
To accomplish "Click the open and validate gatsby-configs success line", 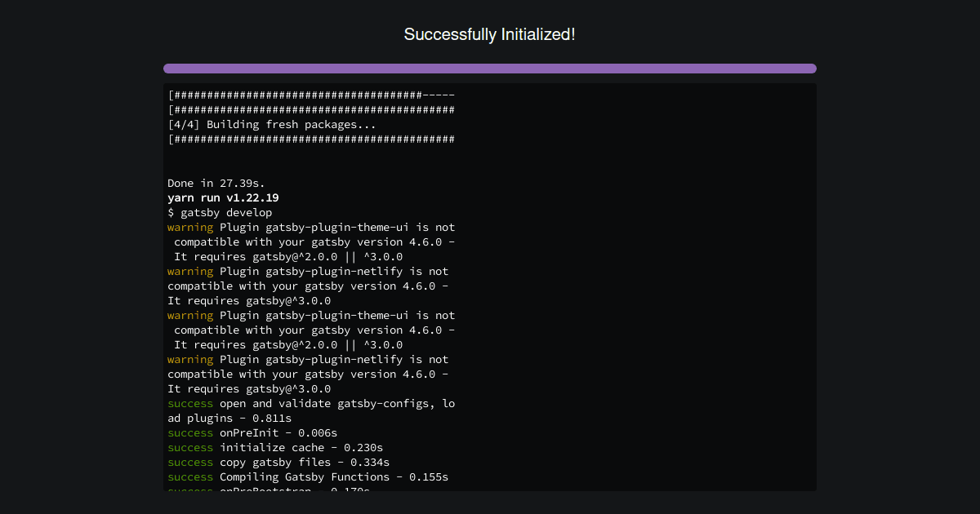I will [x=310, y=403].
